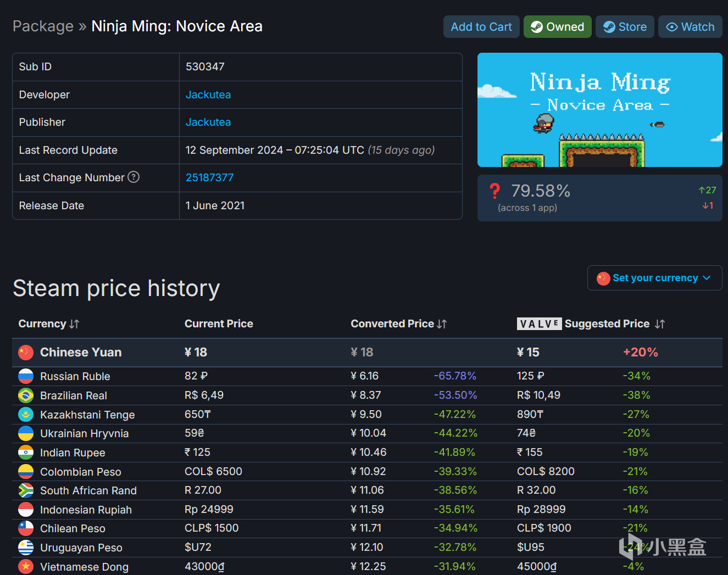The width and height of the screenshot is (728, 575).
Task: Click the Sub ID value 530347
Action: point(205,66)
